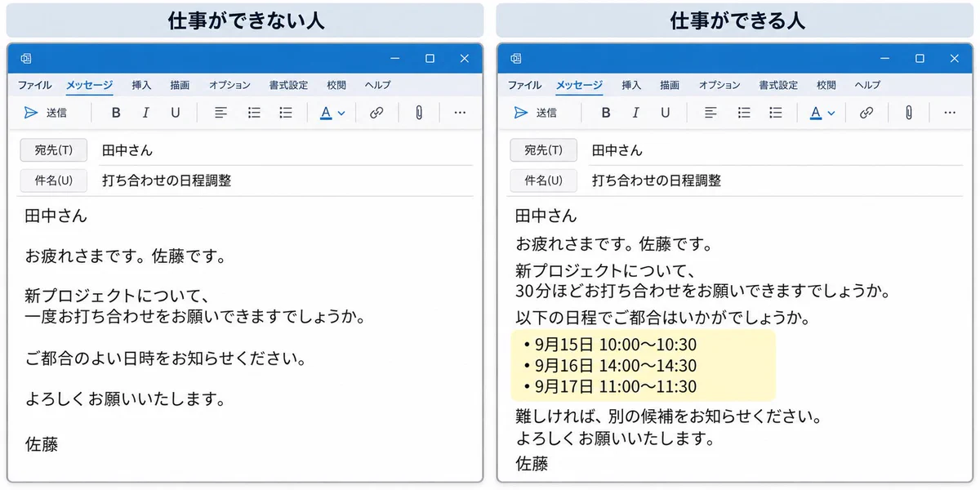
Task: Open the オプション tab in the left window
Action: [229, 85]
